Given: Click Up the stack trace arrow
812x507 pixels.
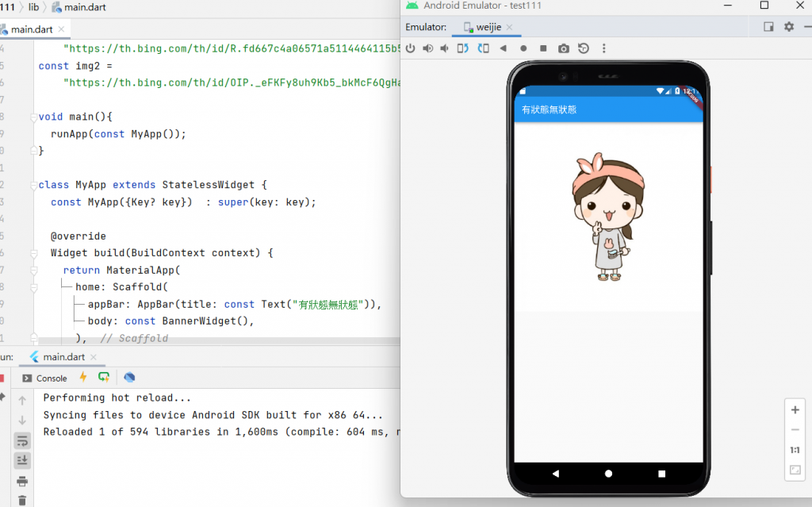Looking at the screenshot, I should coord(22,400).
